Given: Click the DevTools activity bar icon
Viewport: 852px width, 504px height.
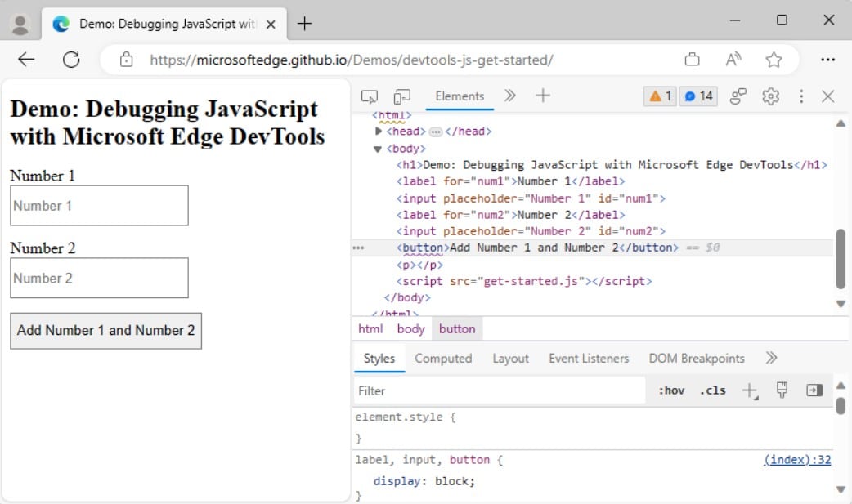Looking at the screenshot, I should tap(738, 96).
